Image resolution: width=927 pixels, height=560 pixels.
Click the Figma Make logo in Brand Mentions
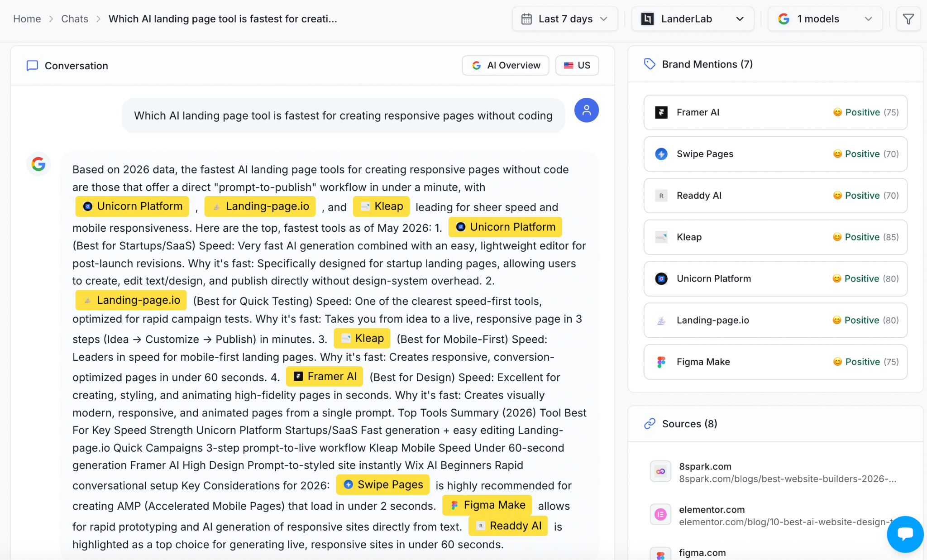coord(661,362)
